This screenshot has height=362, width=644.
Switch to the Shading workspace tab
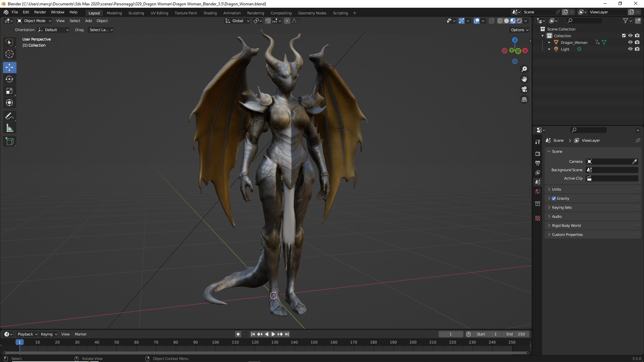210,13
